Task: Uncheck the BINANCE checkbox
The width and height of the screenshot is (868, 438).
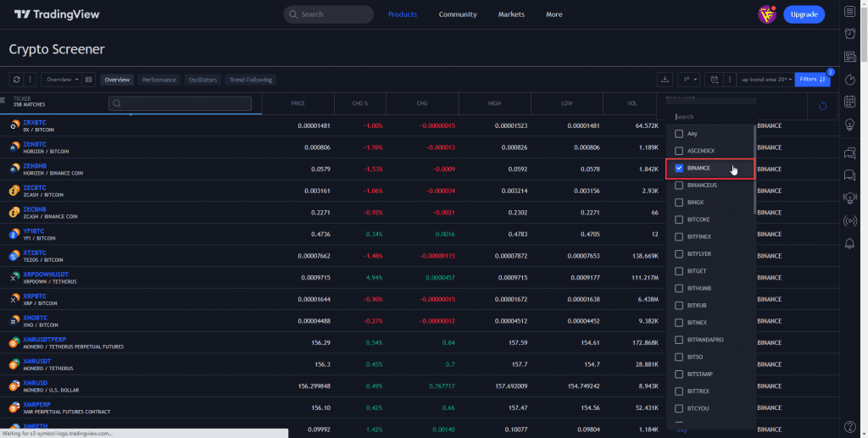Action: [x=679, y=168]
